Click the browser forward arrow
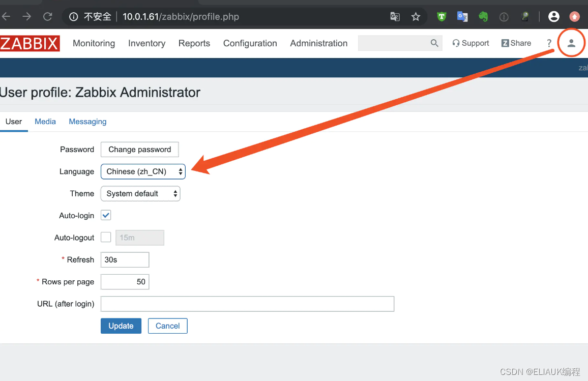This screenshot has height=381, width=588. pyautogui.click(x=26, y=16)
